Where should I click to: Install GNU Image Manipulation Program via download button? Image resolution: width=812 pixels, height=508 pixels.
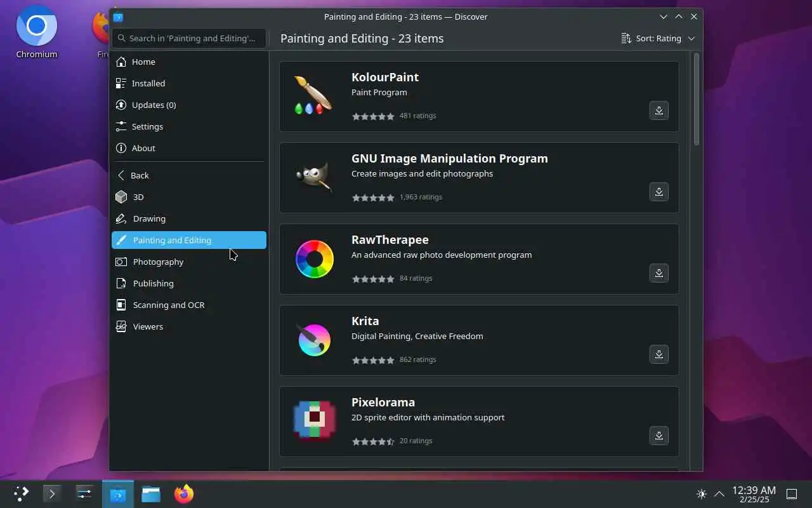coord(658,192)
